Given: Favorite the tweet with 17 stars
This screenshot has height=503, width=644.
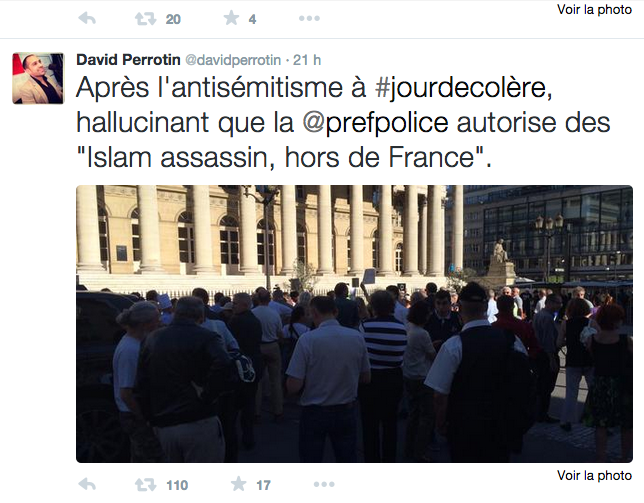Looking at the screenshot, I should click(x=238, y=484).
